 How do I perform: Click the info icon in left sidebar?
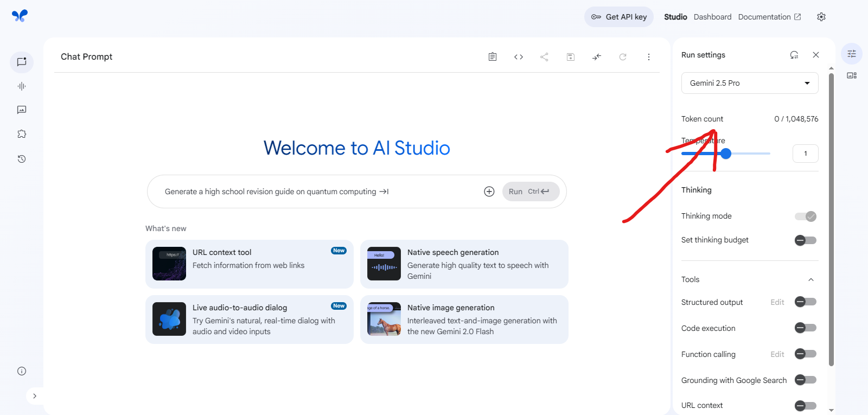pyautogui.click(x=22, y=371)
